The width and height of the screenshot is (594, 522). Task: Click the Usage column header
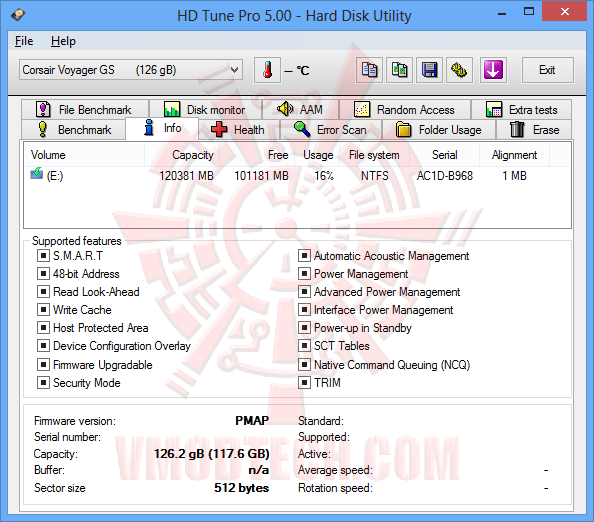[317, 155]
